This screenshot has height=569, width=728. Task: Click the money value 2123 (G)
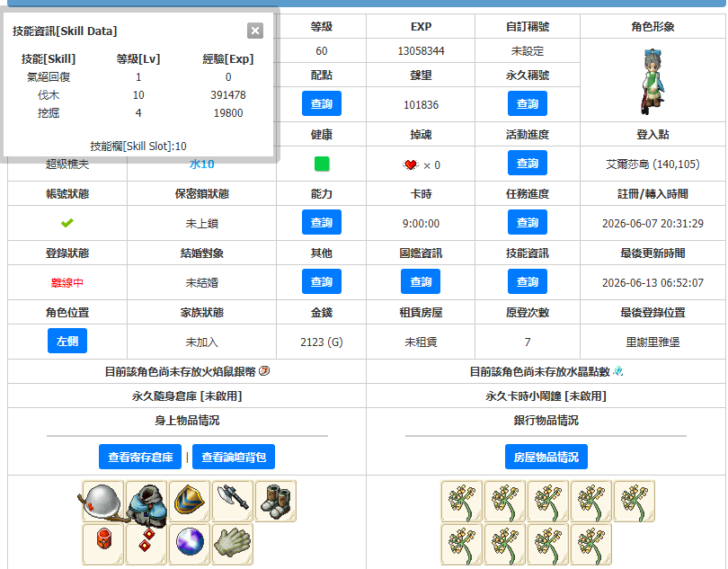322,342
